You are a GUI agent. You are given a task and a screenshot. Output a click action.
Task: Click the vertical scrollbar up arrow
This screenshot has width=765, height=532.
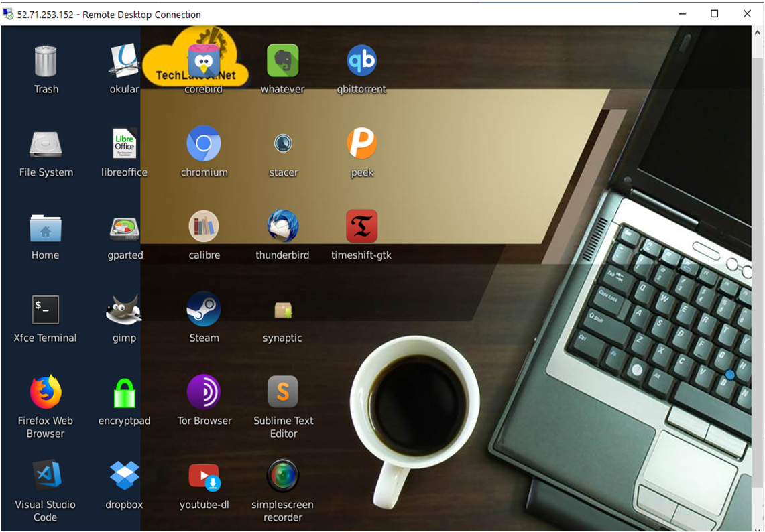coord(758,33)
